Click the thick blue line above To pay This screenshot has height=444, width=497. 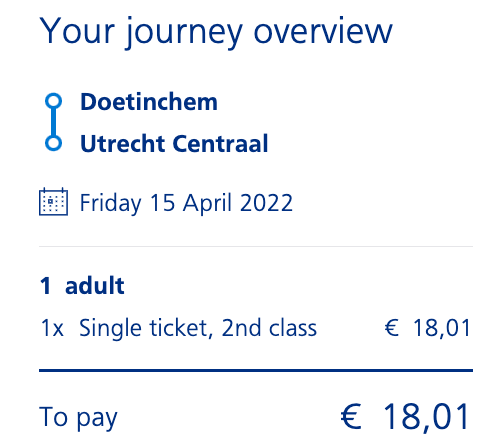click(256, 370)
